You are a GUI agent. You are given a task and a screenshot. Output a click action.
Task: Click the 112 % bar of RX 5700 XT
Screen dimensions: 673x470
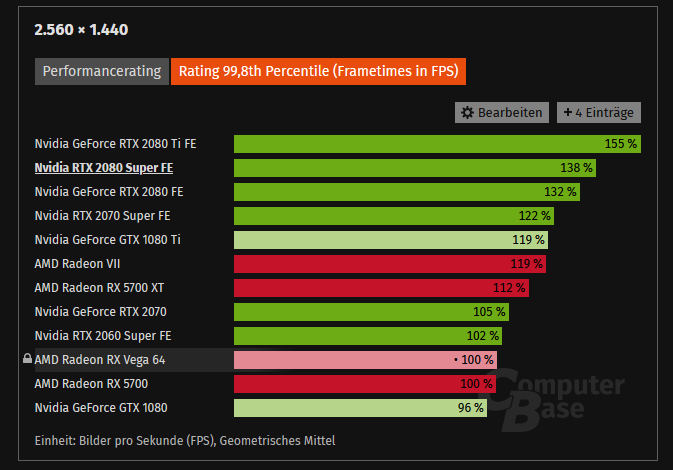point(382,288)
